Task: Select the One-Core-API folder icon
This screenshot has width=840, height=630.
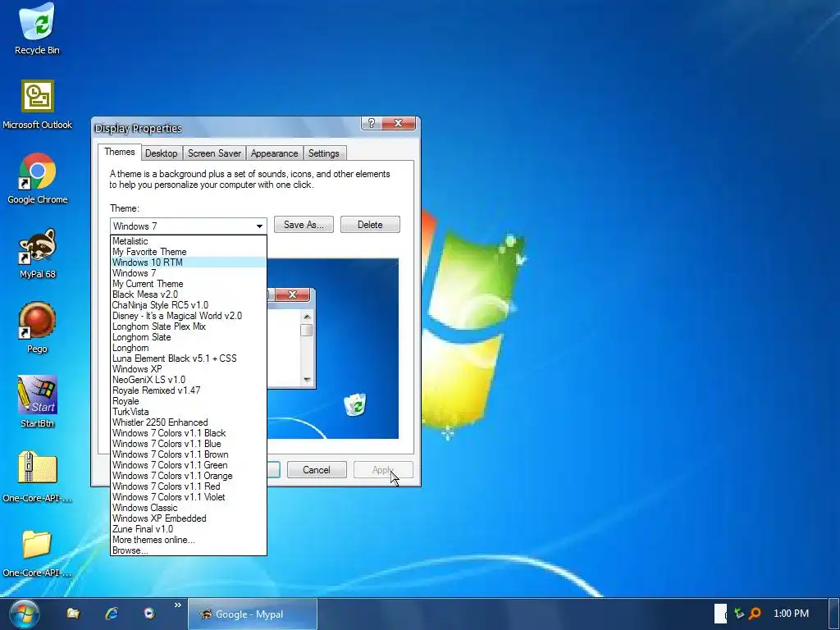Action: [x=37, y=552]
